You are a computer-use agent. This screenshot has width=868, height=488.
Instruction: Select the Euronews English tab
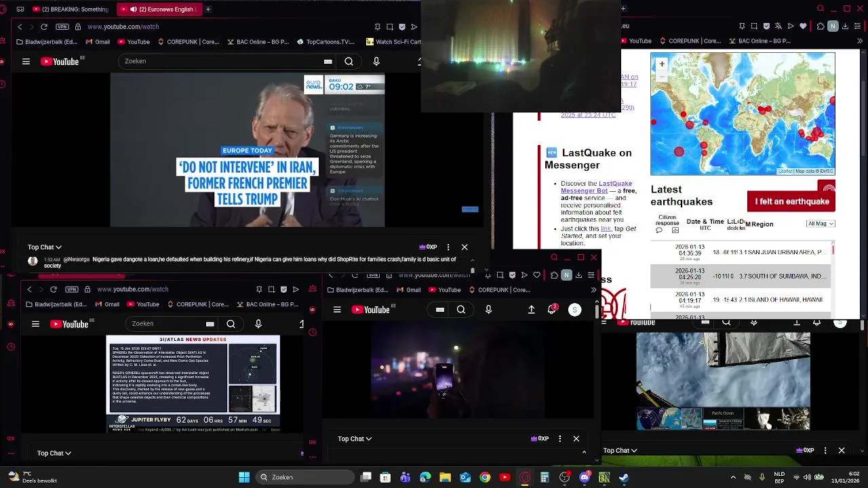click(x=158, y=9)
